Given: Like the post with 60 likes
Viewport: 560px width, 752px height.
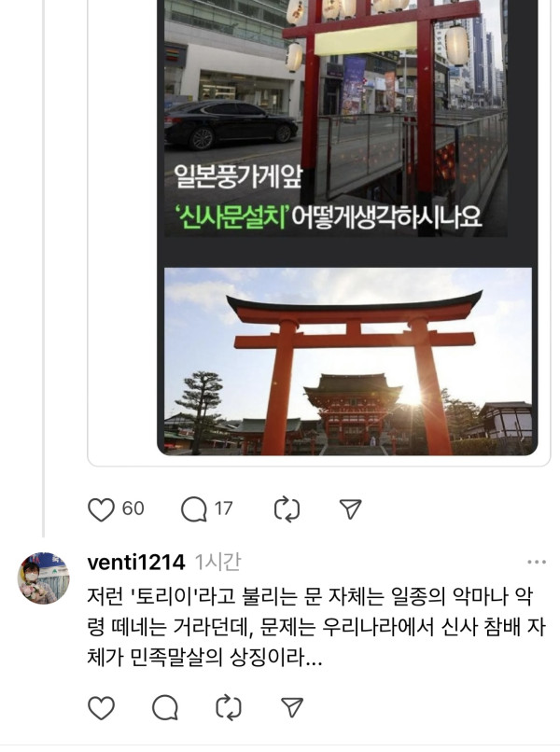Looking at the screenshot, I should pyautogui.click(x=101, y=508).
